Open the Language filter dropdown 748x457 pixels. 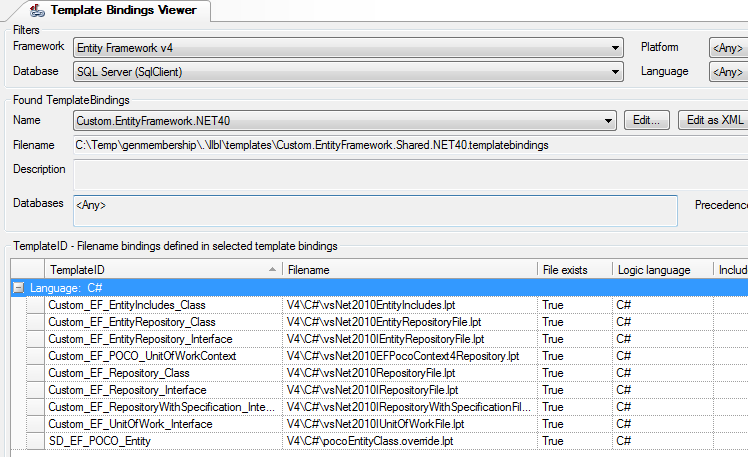727,72
